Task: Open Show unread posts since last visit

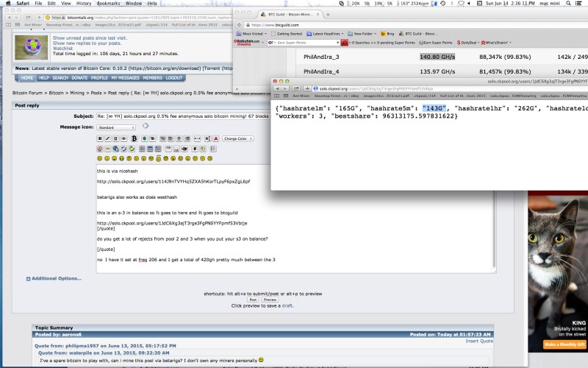Action: coord(90,38)
